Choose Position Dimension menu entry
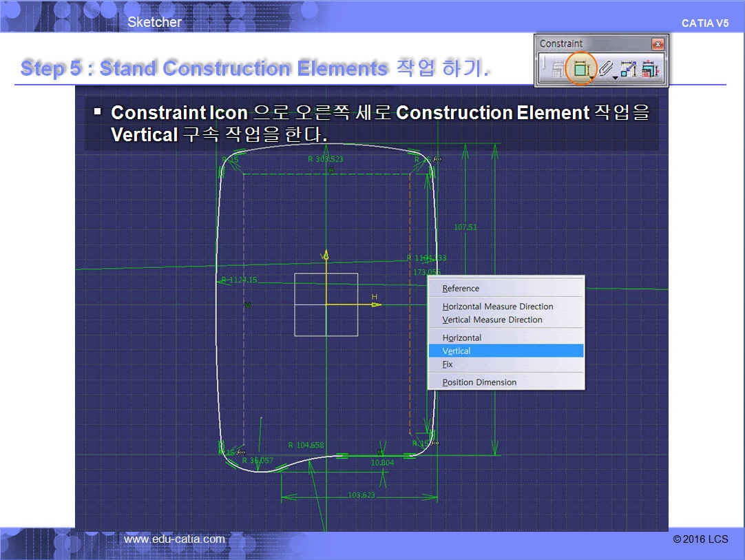Viewport: 745px width, 560px height. [479, 382]
